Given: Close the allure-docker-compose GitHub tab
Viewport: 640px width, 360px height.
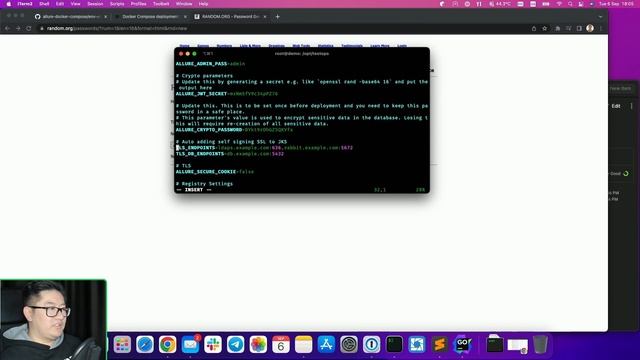Looking at the screenshot, I should click(106, 17).
